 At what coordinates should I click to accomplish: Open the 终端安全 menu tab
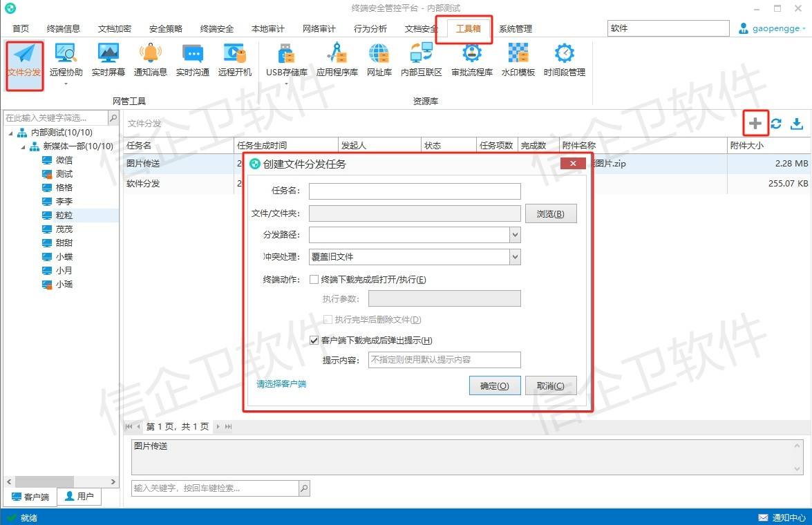tap(217, 29)
